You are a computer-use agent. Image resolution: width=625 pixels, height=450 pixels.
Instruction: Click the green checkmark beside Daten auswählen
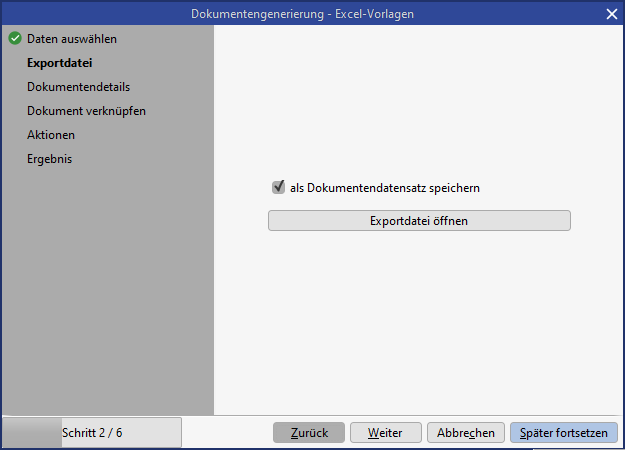point(14,39)
